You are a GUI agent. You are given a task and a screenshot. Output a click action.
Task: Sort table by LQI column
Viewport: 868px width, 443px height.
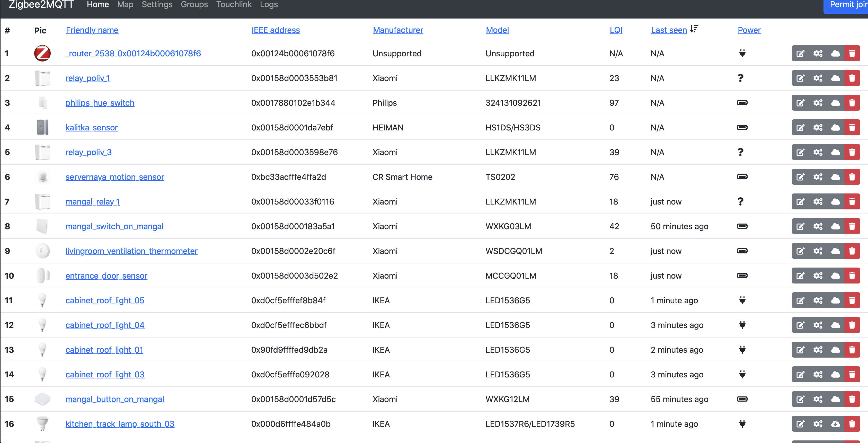(x=616, y=30)
